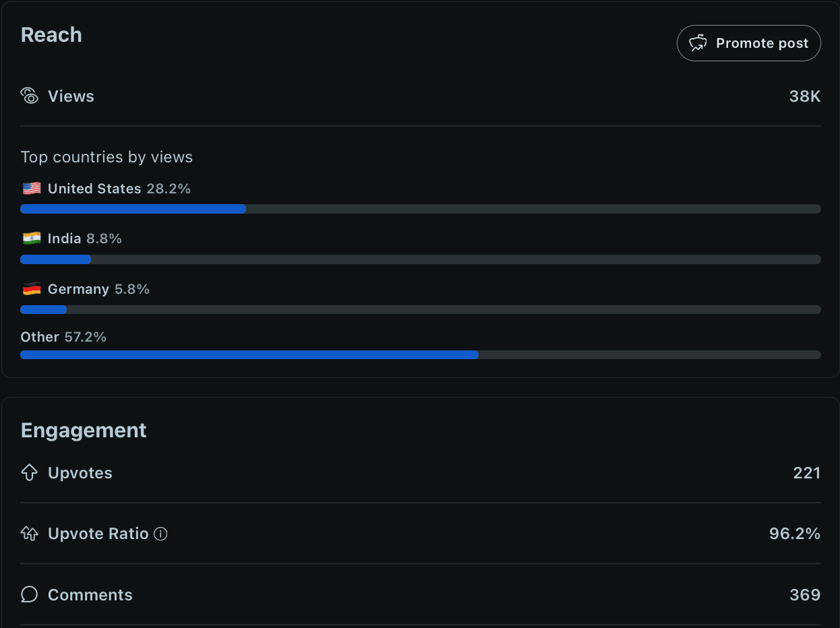Click the 38K views count
Screen dimensions: 840x628
click(x=805, y=96)
